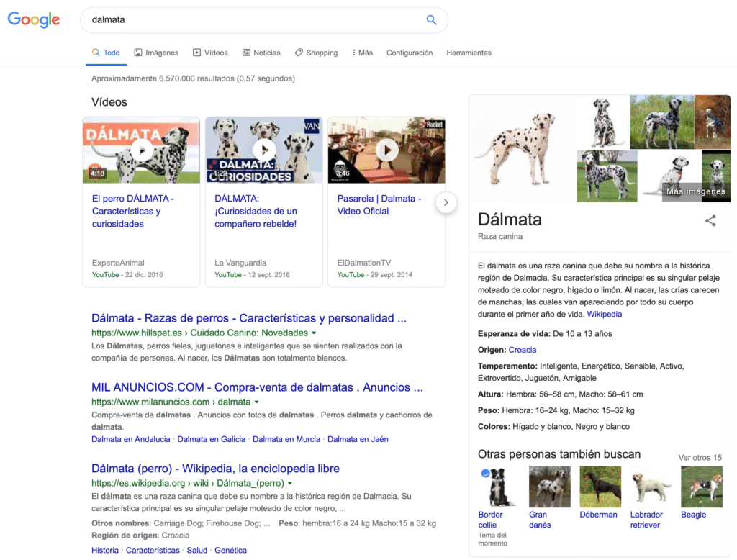Click 'Más imágenes' overlay button

coord(696,192)
